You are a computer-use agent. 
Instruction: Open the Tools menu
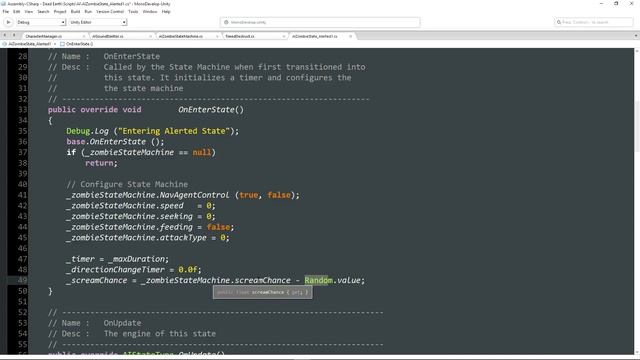[133, 11]
